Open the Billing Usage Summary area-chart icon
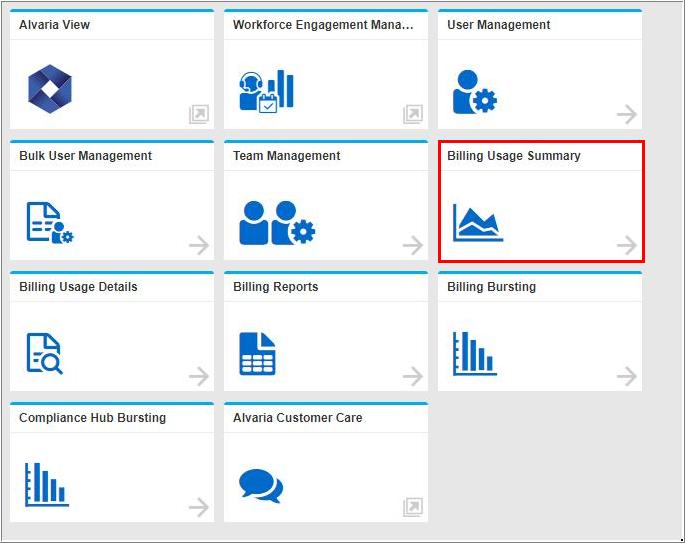Image resolution: width=685 pixels, height=543 pixels. tap(478, 223)
